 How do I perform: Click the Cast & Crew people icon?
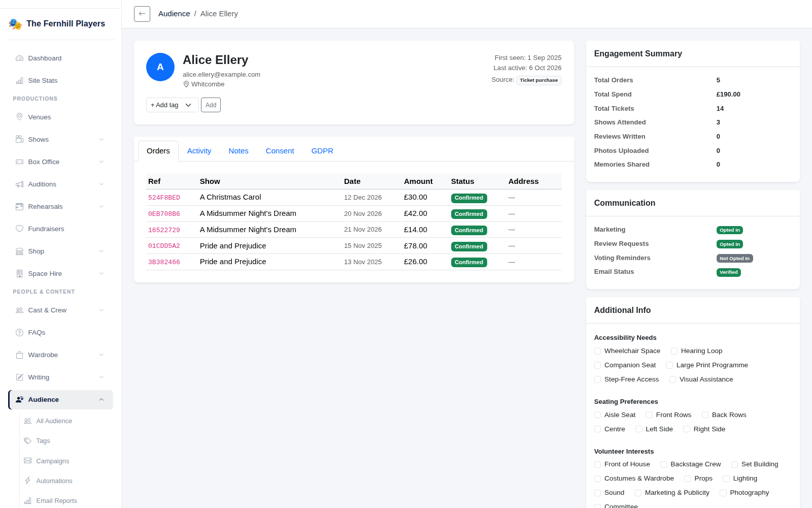(x=19, y=310)
